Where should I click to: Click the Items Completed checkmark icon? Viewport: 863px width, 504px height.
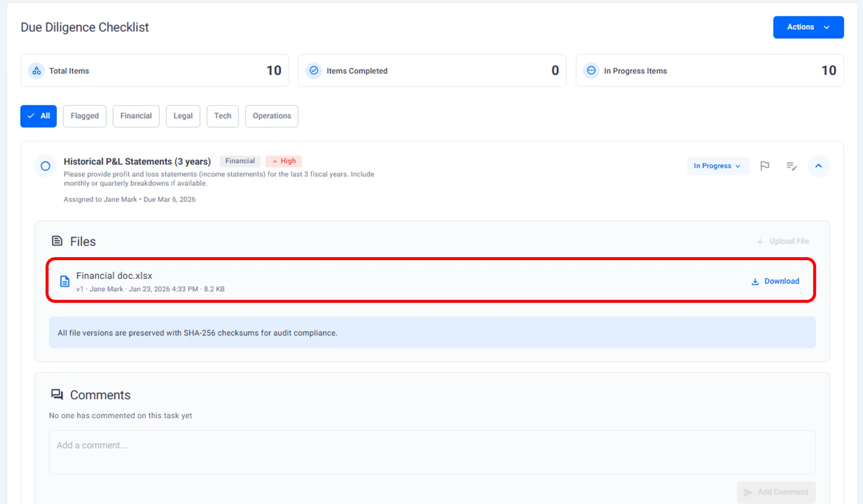(x=314, y=71)
